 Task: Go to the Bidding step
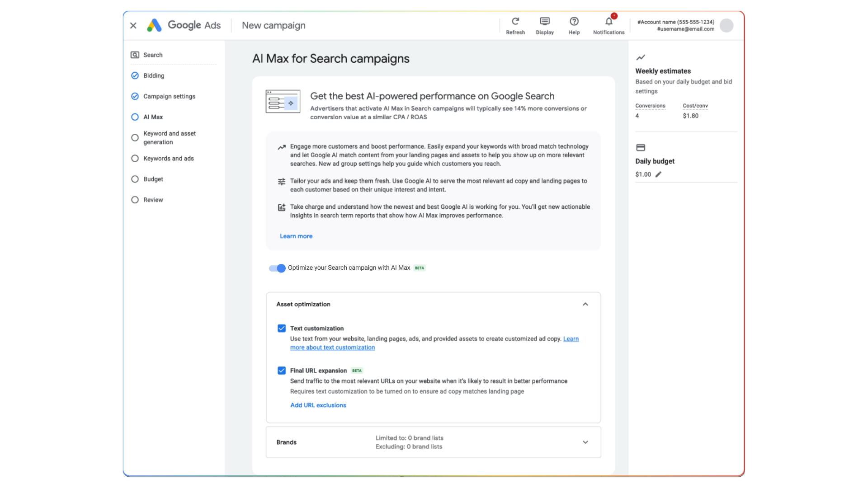(x=154, y=76)
